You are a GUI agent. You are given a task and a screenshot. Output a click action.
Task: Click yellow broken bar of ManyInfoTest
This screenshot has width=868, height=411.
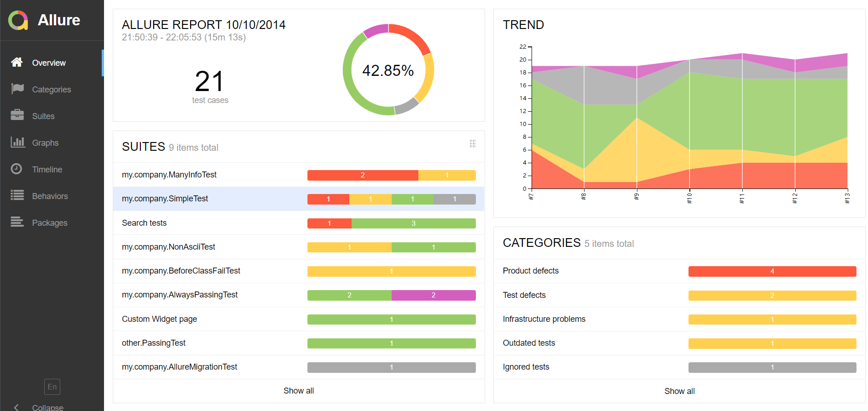(x=447, y=175)
